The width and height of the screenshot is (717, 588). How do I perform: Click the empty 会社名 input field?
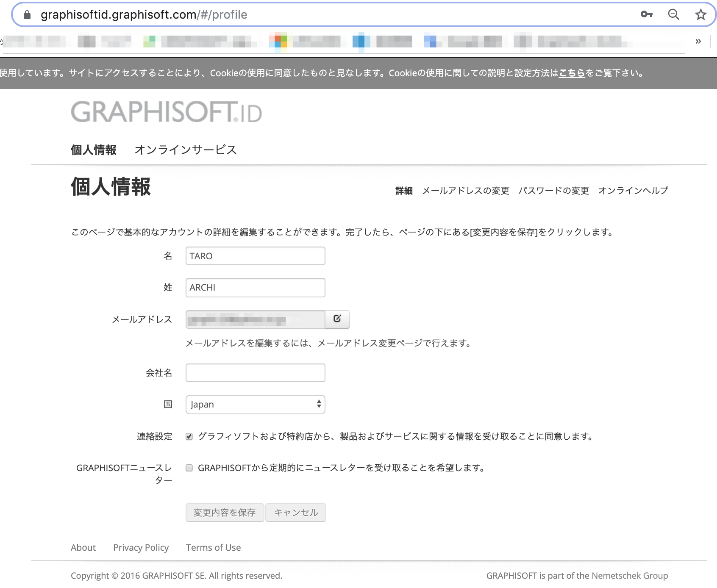coord(255,373)
